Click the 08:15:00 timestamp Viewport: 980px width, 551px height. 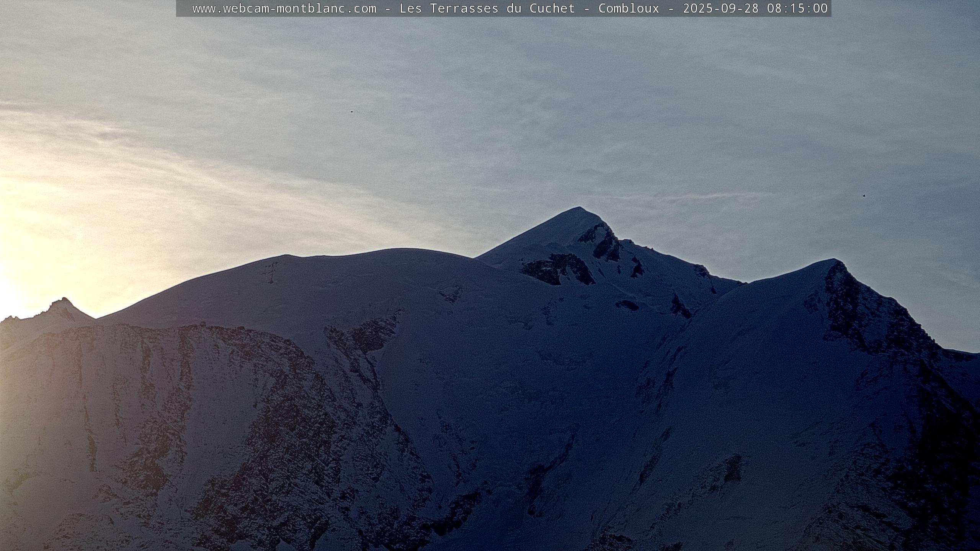(797, 8)
